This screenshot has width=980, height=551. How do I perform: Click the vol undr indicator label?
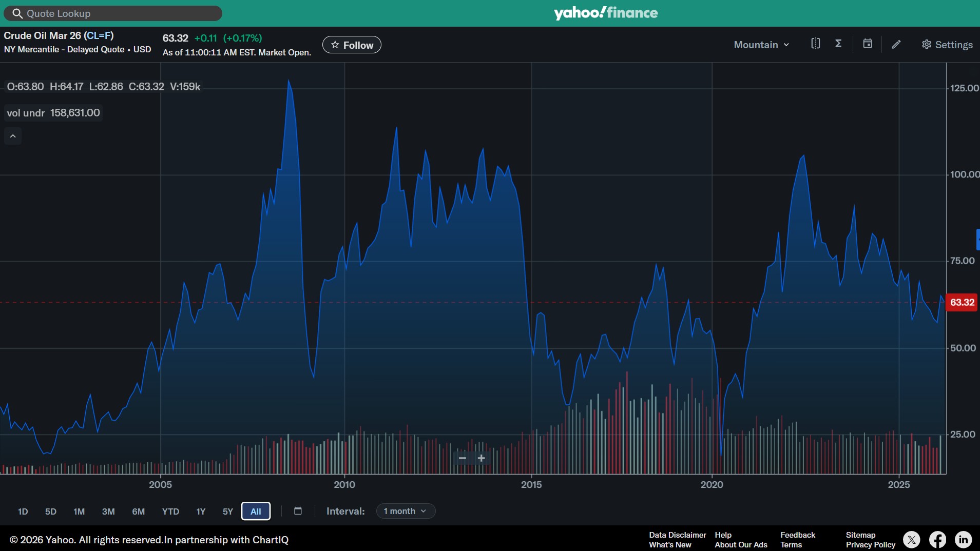pyautogui.click(x=26, y=113)
